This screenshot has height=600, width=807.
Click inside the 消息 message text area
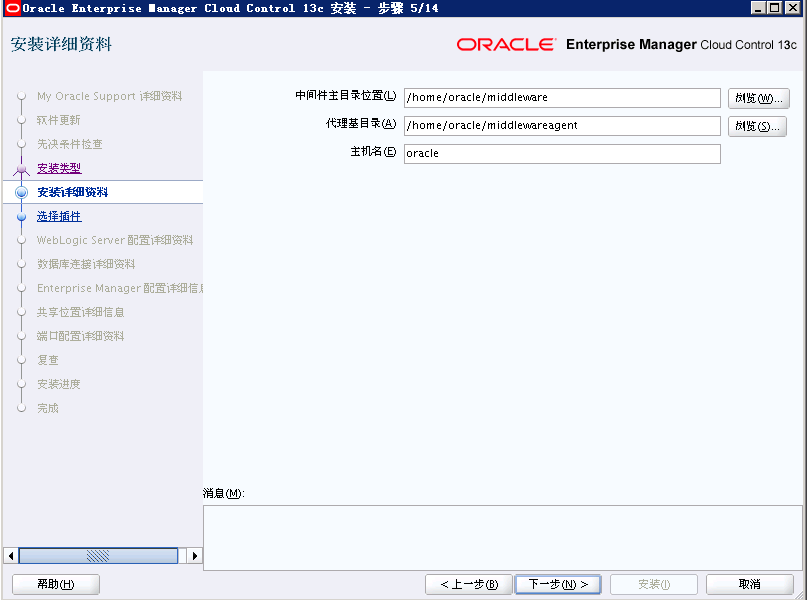[x=502, y=538]
